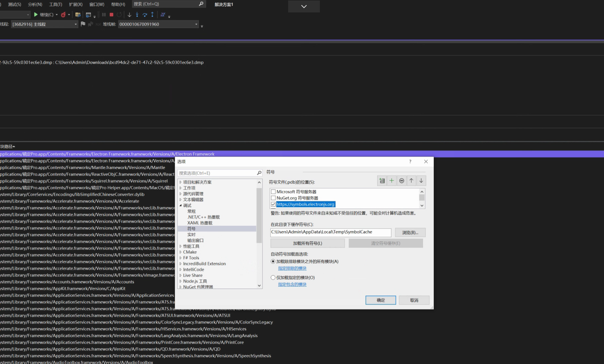This screenshot has height=364, width=604.
Task: Click the symbol cache directory input field
Action: 330,232
